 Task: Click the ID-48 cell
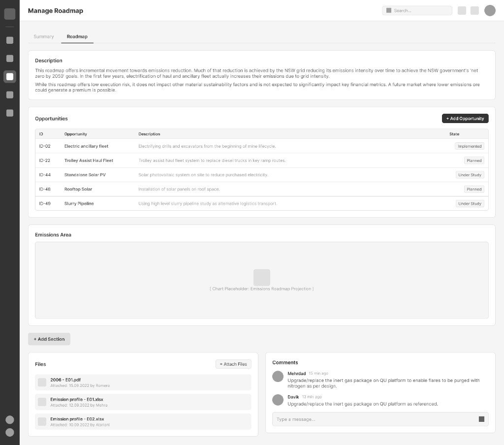pos(45,189)
